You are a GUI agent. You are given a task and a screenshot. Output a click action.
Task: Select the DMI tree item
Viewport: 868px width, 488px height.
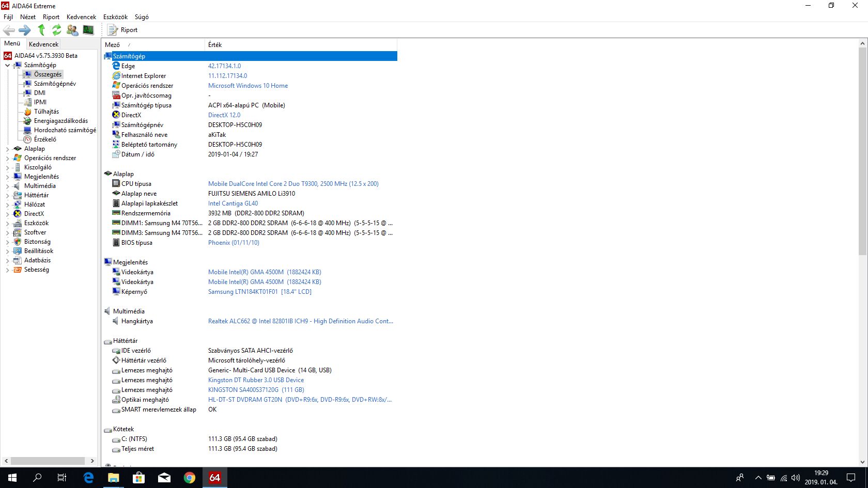pos(40,93)
